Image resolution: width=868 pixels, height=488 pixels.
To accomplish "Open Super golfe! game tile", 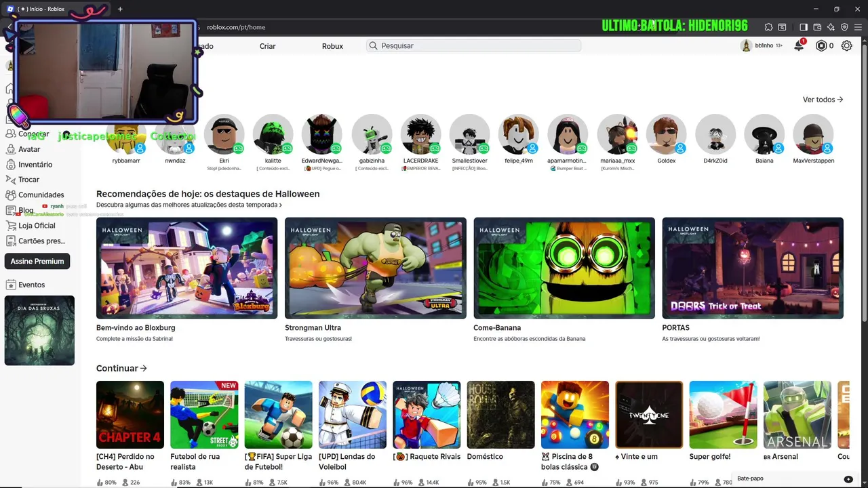I will 724,415.
